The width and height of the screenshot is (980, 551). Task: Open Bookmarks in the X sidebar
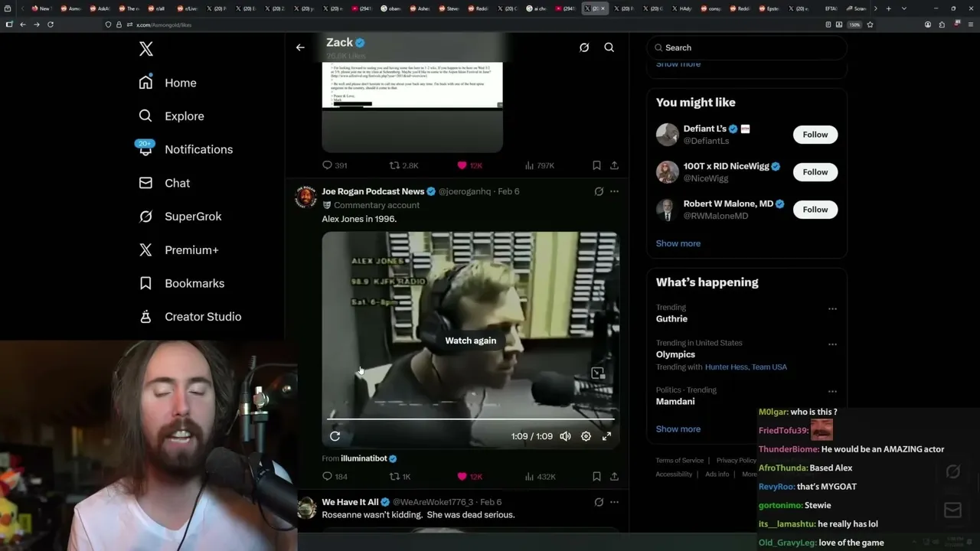point(181,283)
